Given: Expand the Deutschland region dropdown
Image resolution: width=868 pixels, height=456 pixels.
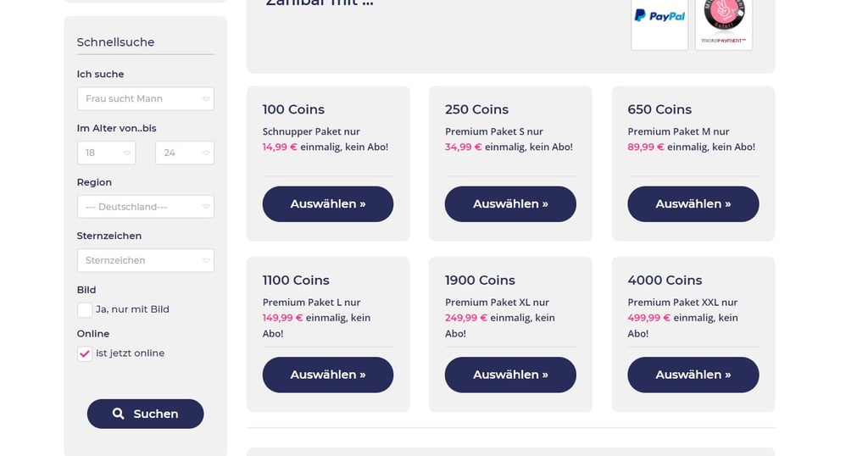Looking at the screenshot, I should 146,207.
